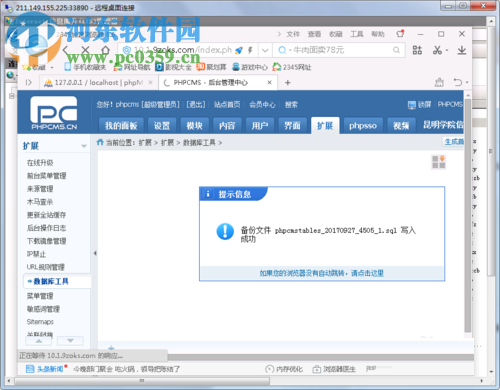Open the 视频 tab
The height and width of the screenshot is (390, 500).
pos(401,126)
